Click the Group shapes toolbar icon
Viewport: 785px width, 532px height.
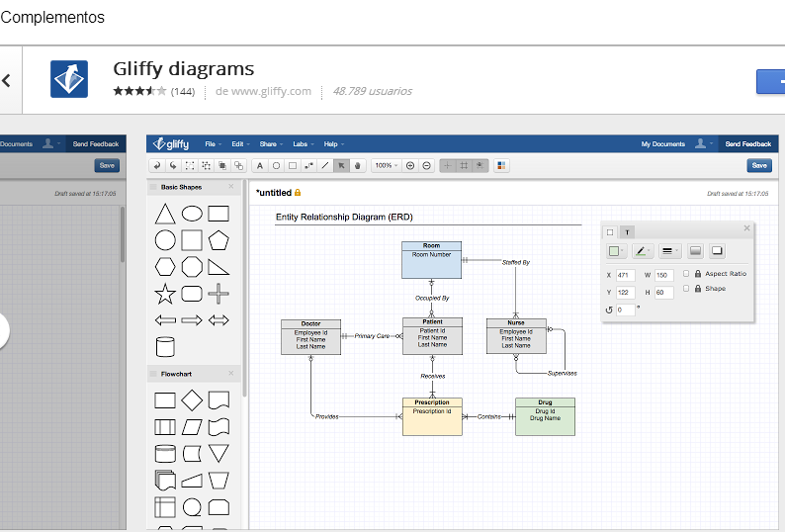click(x=190, y=165)
